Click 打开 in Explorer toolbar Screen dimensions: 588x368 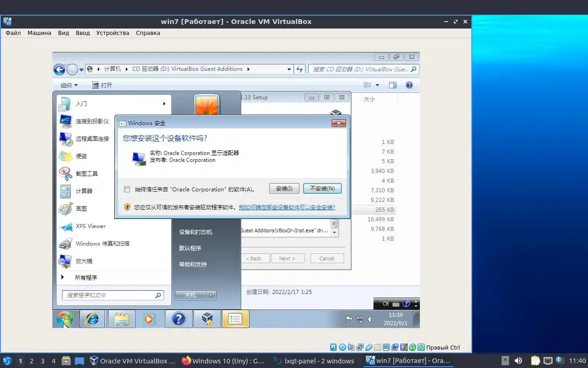pos(102,85)
